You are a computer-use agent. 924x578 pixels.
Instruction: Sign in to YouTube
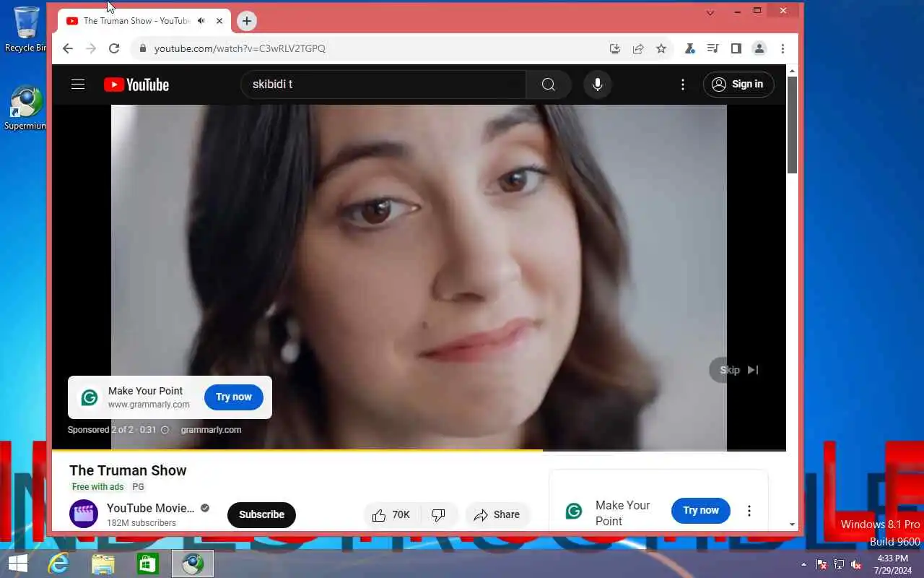[x=738, y=85]
